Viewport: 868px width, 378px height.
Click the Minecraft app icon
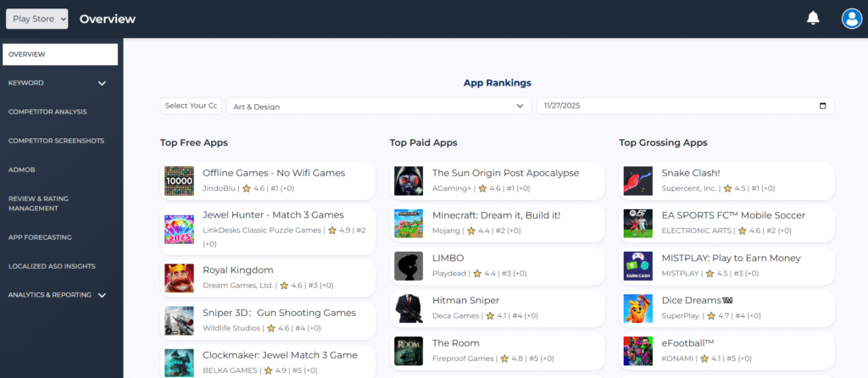pyautogui.click(x=409, y=224)
